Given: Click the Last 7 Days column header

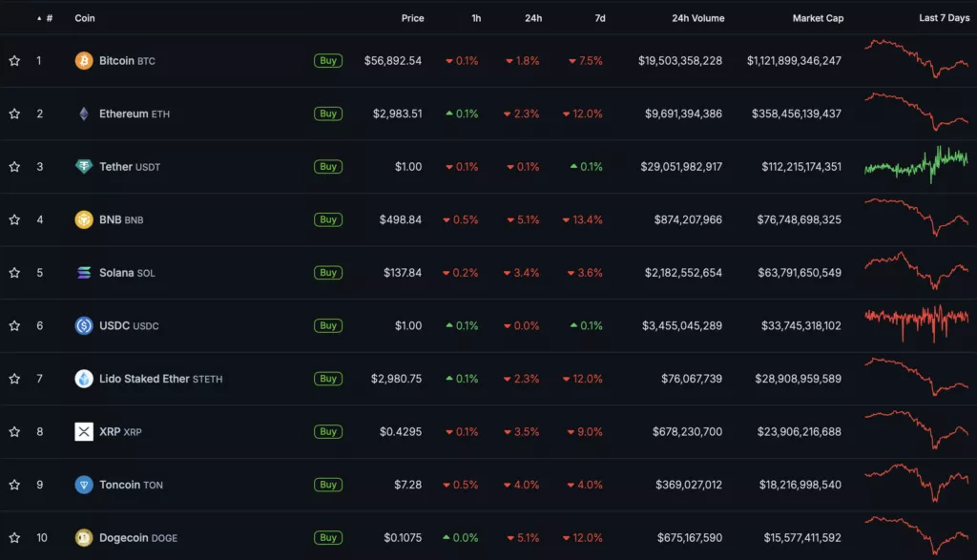Looking at the screenshot, I should [944, 18].
